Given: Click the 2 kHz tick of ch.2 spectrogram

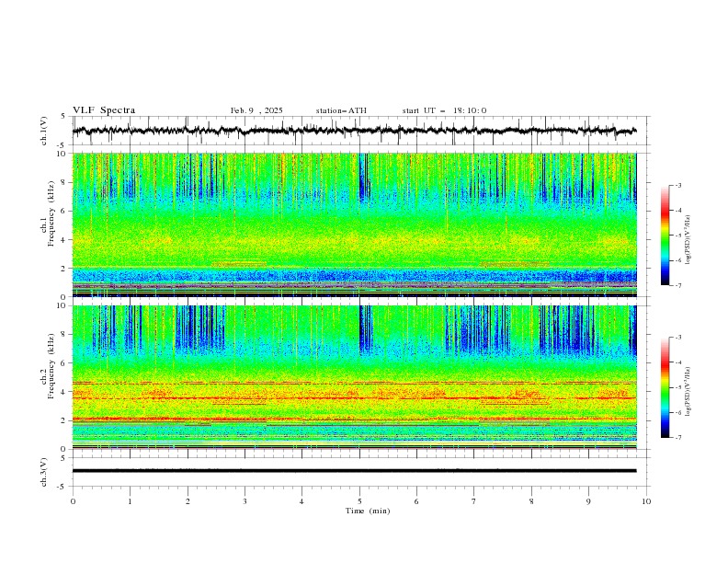Looking at the screenshot, I should pos(64,420).
